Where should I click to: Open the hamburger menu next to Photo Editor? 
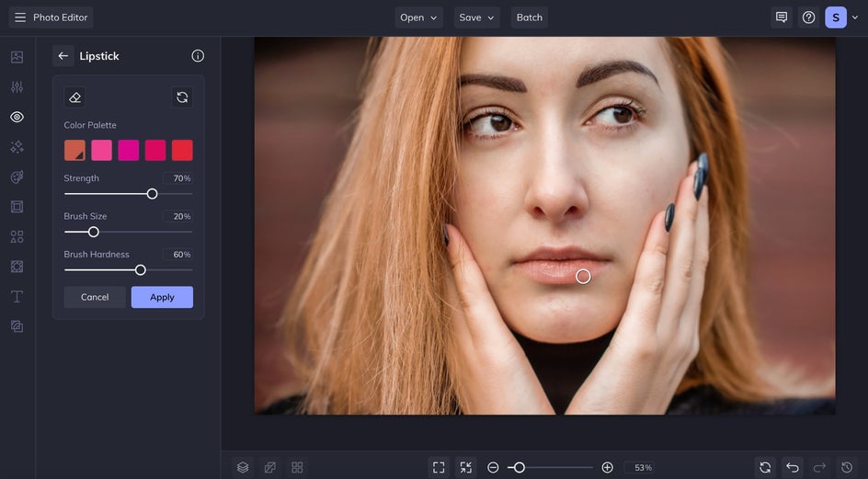click(20, 17)
